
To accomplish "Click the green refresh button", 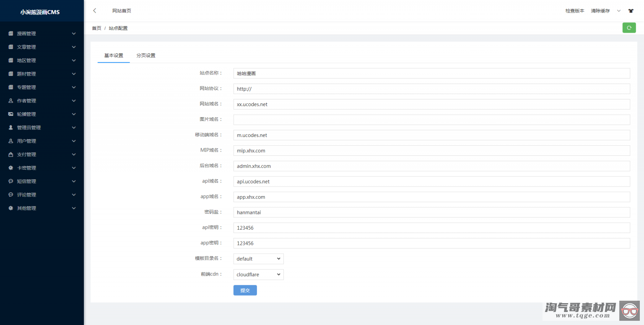I will [x=629, y=28].
